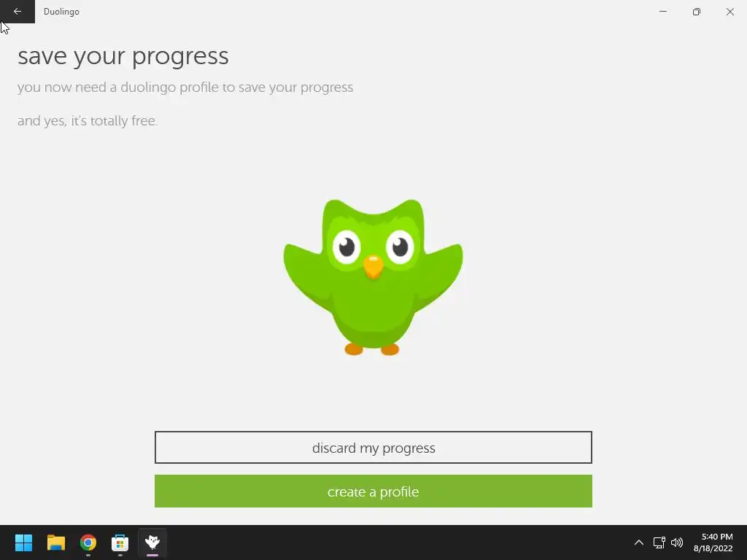
Task: Go back using the arrow button
Action: point(18,12)
